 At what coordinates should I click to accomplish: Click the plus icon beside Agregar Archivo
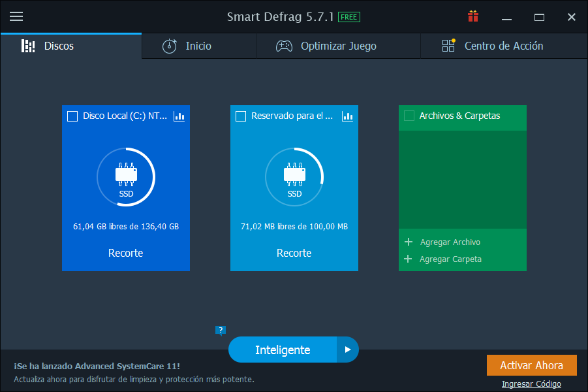tap(409, 242)
